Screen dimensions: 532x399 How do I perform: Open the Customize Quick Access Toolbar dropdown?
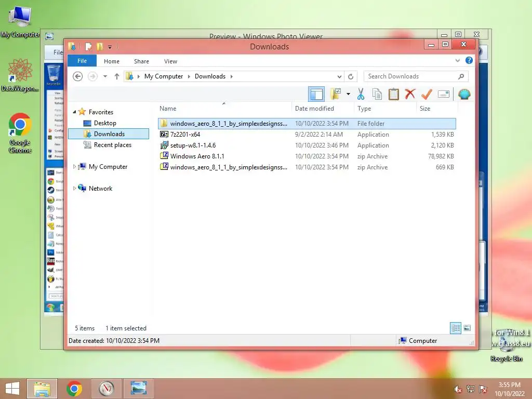tap(110, 47)
